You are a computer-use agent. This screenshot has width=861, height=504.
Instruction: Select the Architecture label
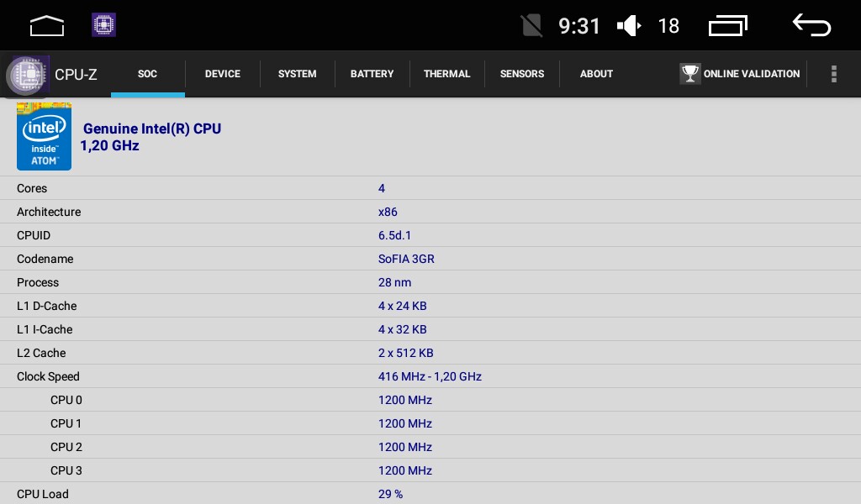coord(49,212)
